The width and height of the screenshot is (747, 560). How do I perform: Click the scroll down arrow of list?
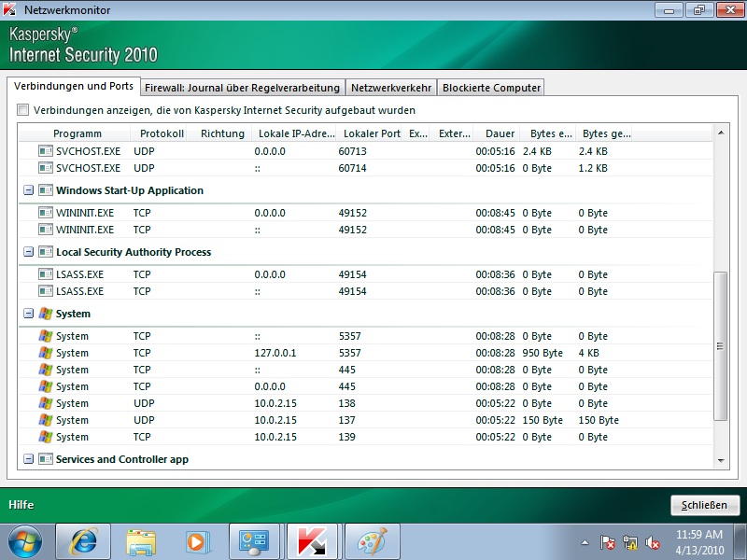click(x=721, y=460)
